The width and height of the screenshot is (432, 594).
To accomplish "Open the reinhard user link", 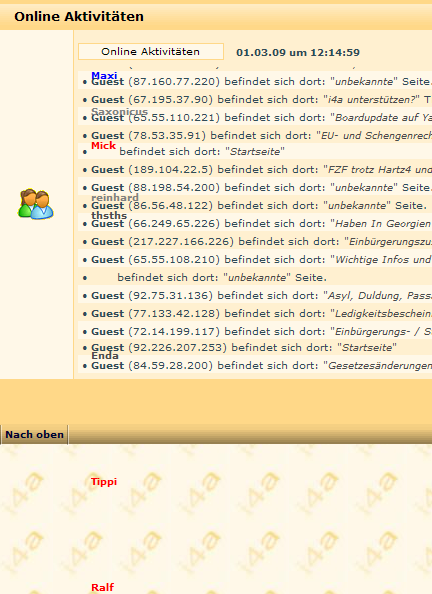I will coord(115,197).
